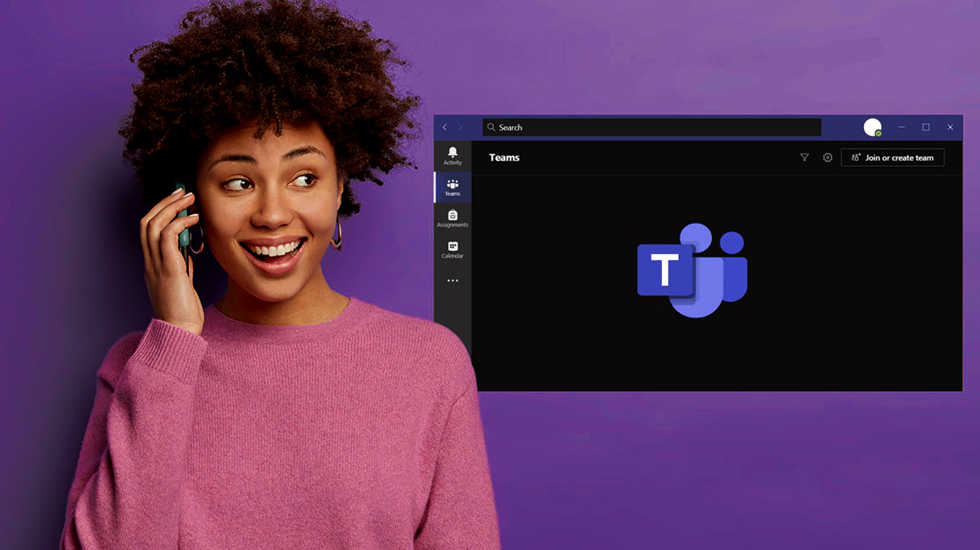Open the filter funnel icon

click(x=804, y=157)
